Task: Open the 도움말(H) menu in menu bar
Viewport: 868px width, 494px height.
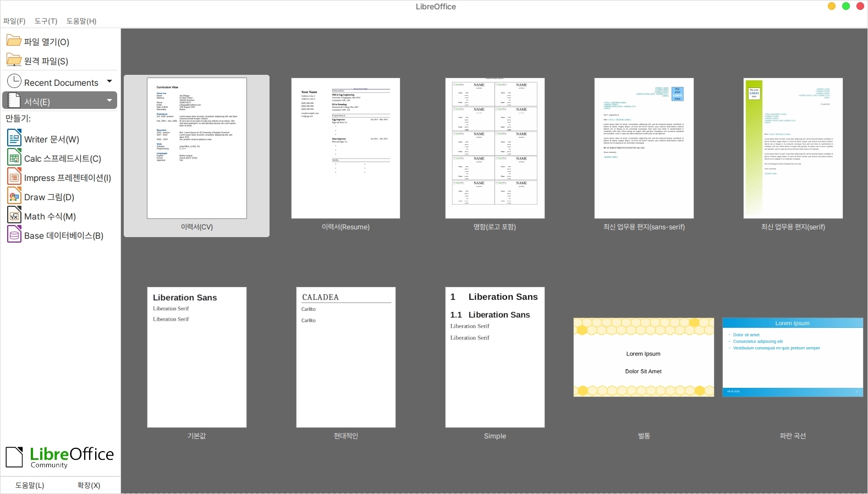Action: [x=81, y=21]
